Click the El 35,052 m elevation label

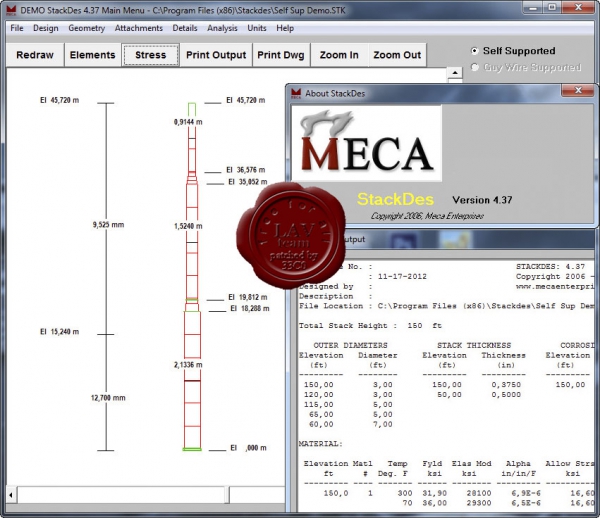(248, 182)
